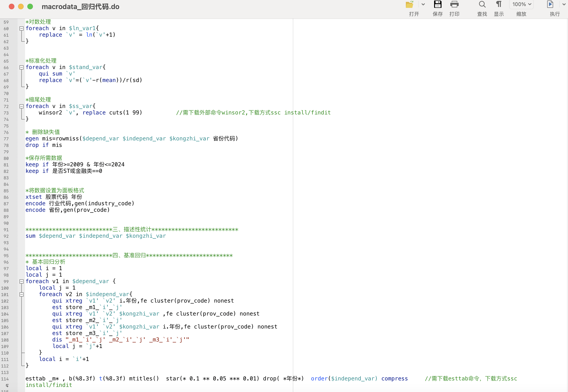Image resolution: width=568 pixels, height=392 pixels.
Task: Click the comment '*标准化处理'
Action: [41, 61]
